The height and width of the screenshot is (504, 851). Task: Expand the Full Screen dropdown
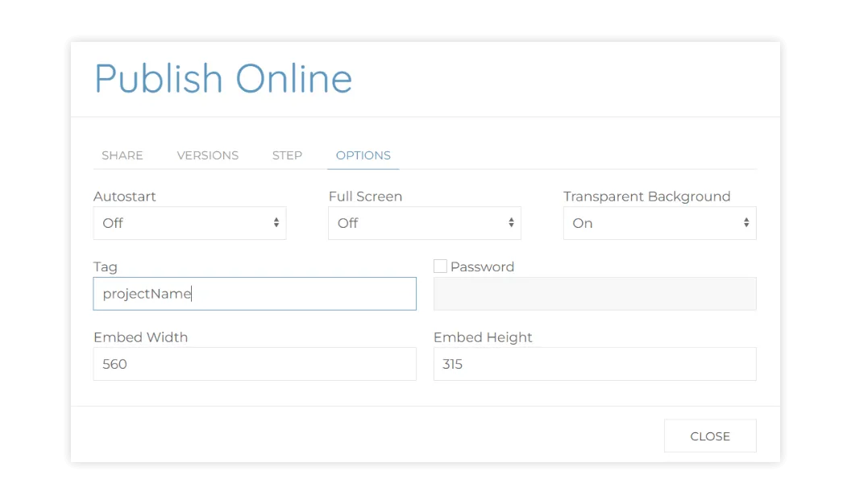(x=425, y=223)
